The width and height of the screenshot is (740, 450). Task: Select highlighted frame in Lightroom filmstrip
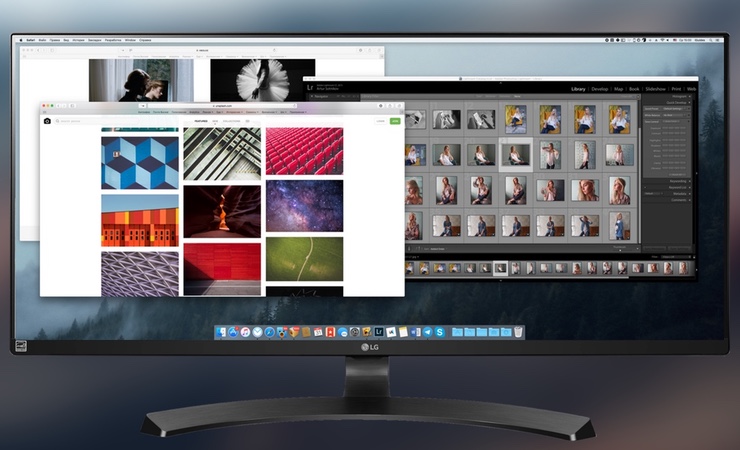click(501, 268)
